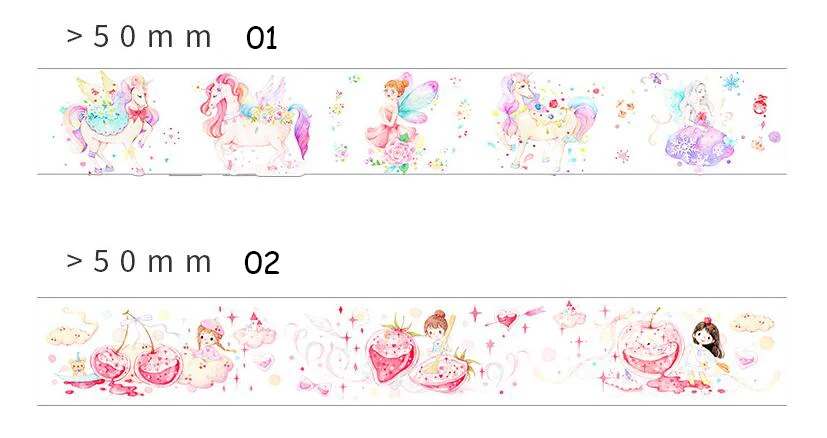Image resolution: width=827 pixels, height=438 pixels.
Task: Click the blue snowflake near purple-gown fairy
Action: click(732, 82)
